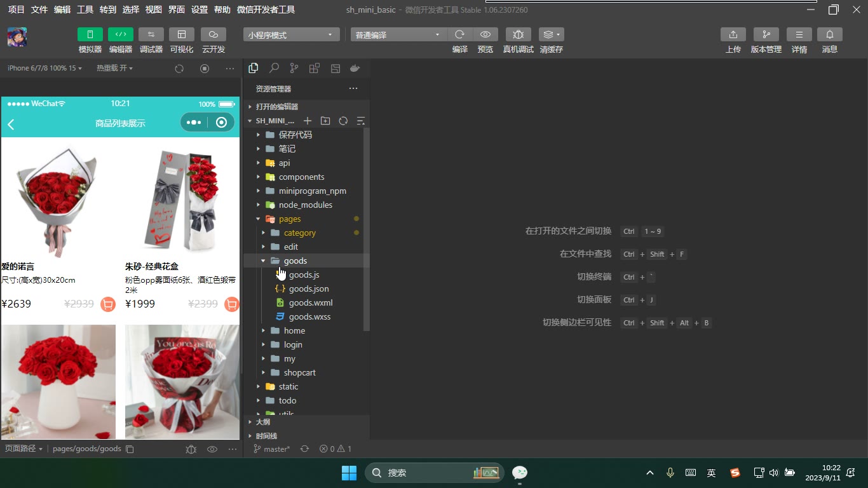
Task: Click the 上传 upload icon
Action: [x=733, y=34]
